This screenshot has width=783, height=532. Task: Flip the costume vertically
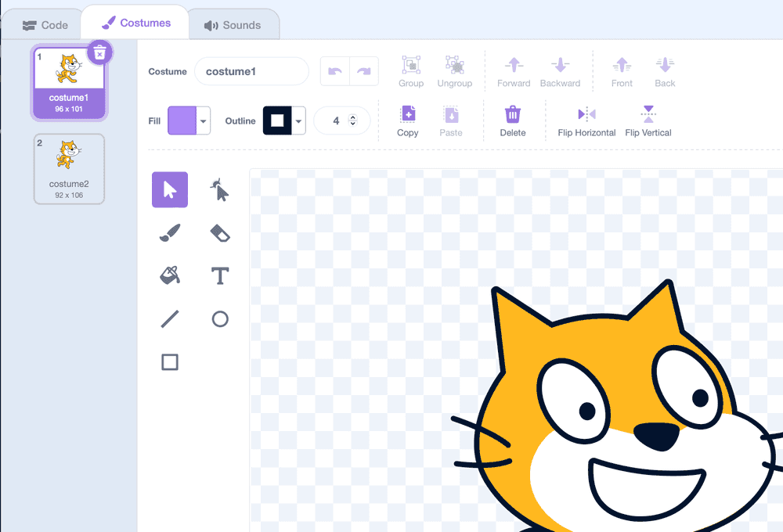(x=648, y=121)
